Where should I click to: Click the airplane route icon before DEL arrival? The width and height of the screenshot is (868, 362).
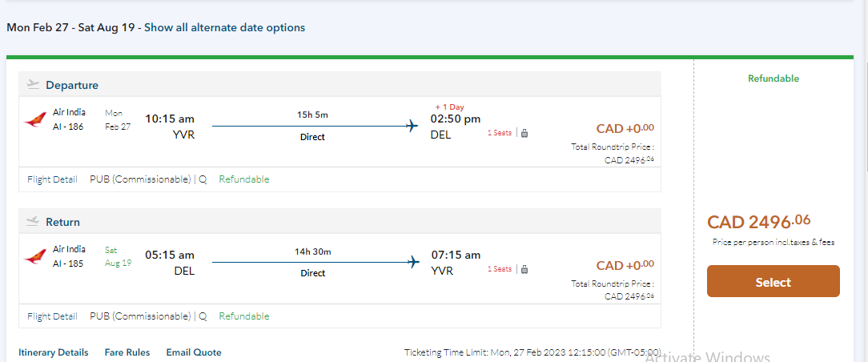pyautogui.click(x=412, y=126)
